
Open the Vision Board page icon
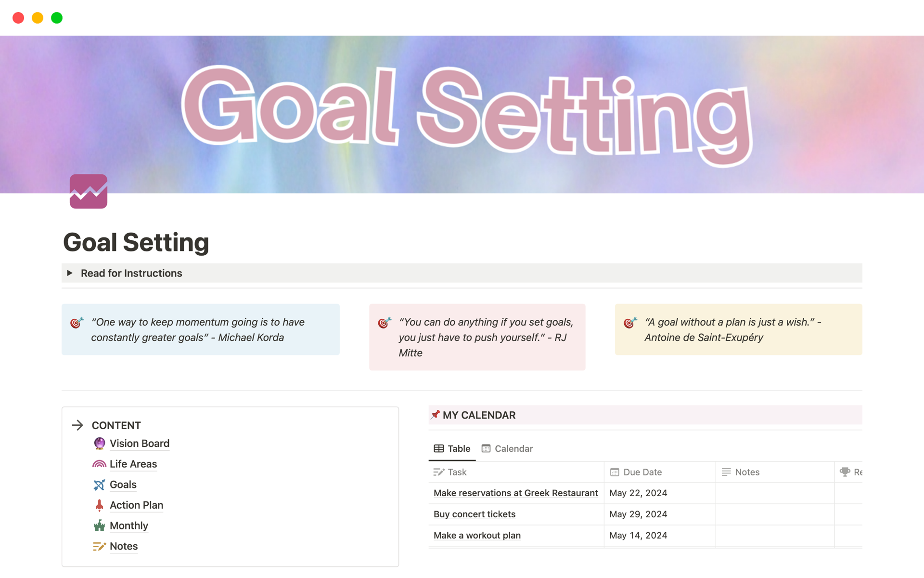click(99, 443)
